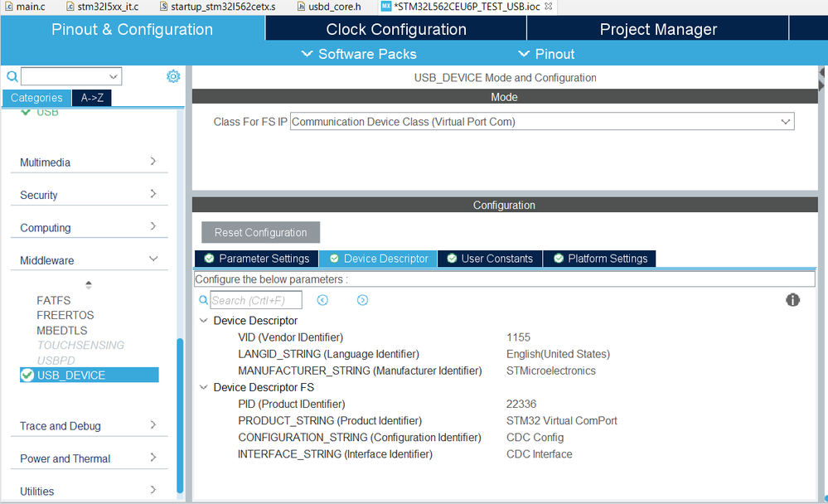This screenshot has height=504, width=828.
Task: Switch to usbd_core.h editor tab
Action: tap(329, 7)
